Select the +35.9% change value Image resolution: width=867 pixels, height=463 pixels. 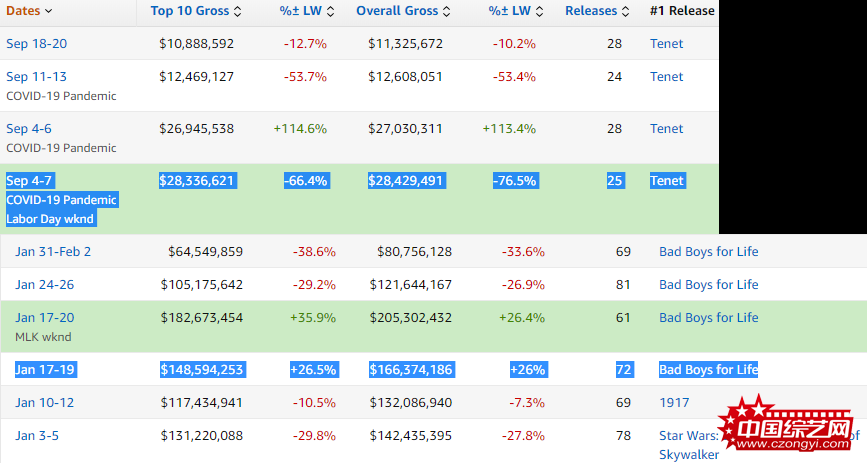click(x=313, y=318)
